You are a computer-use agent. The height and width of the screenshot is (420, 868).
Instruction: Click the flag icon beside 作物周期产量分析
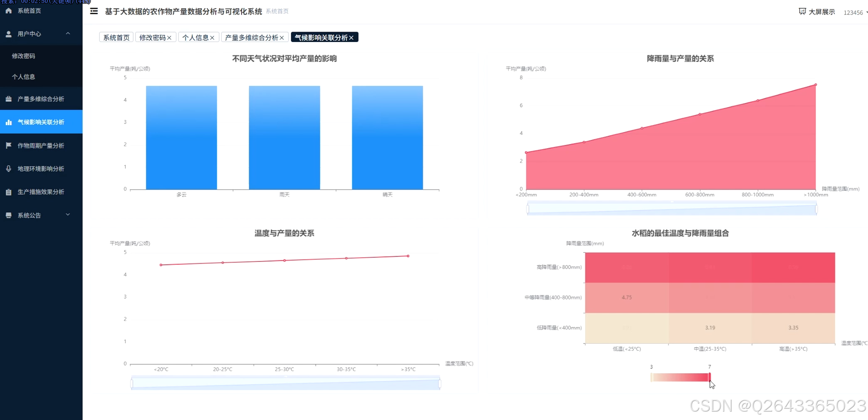click(x=8, y=146)
